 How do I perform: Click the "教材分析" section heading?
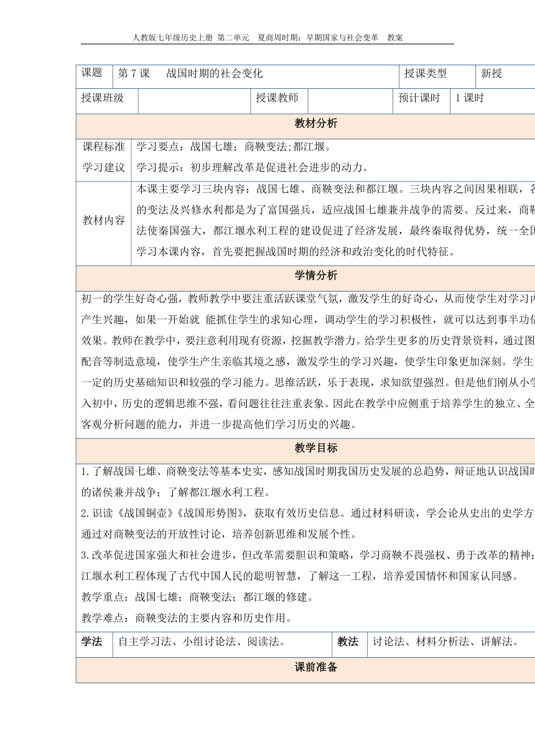[x=316, y=123]
